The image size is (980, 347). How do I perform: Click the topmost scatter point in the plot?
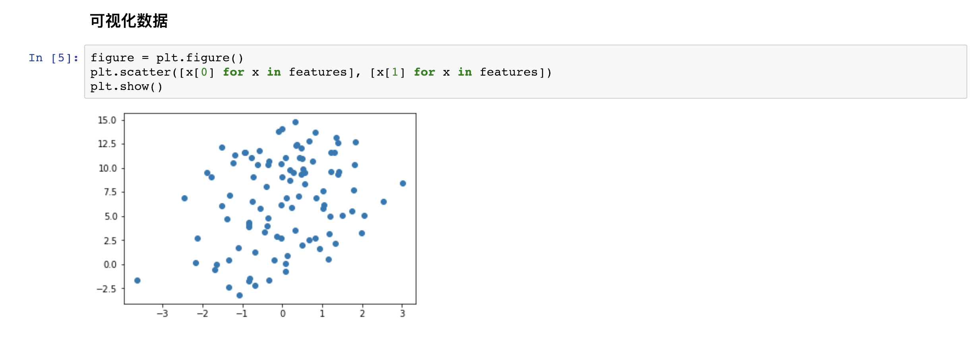295,122
